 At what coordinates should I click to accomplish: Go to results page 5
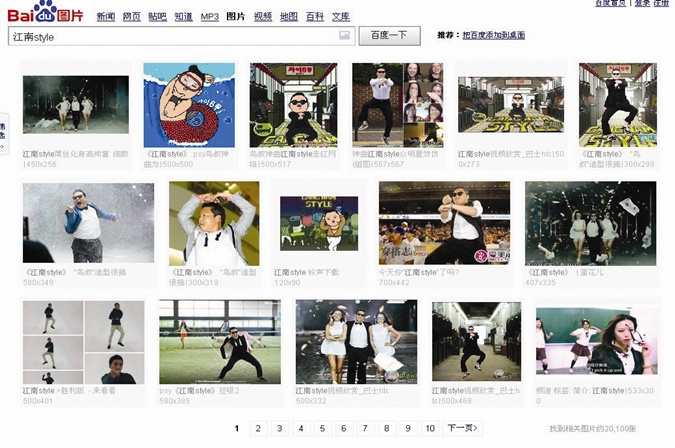point(322,428)
